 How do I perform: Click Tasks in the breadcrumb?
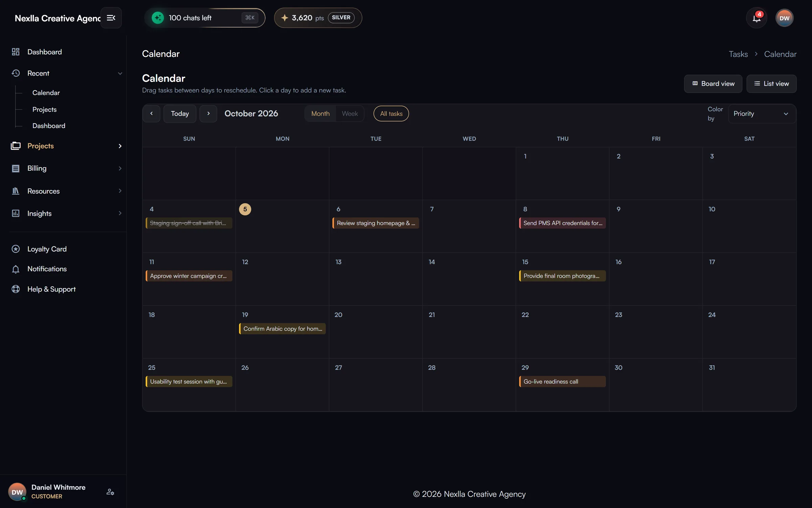point(738,54)
